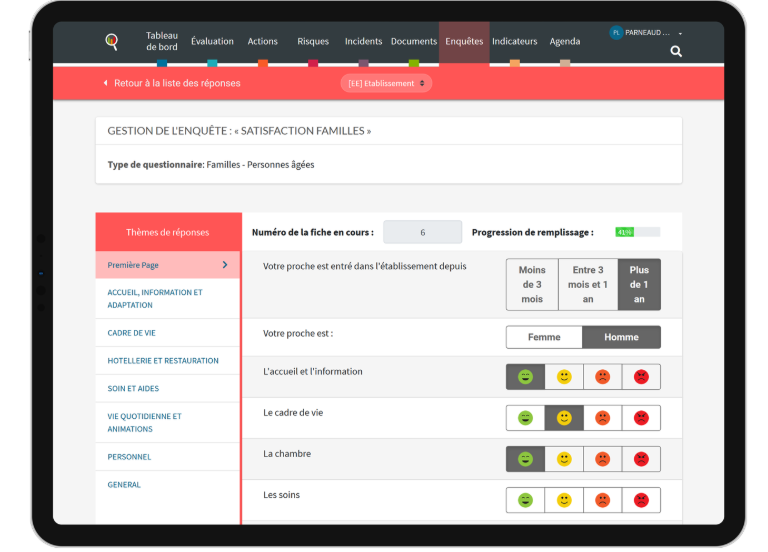The width and height of the screenshot is (768, 552).
Task: Click the app logo in the navbar
Action: pos(112,42)
